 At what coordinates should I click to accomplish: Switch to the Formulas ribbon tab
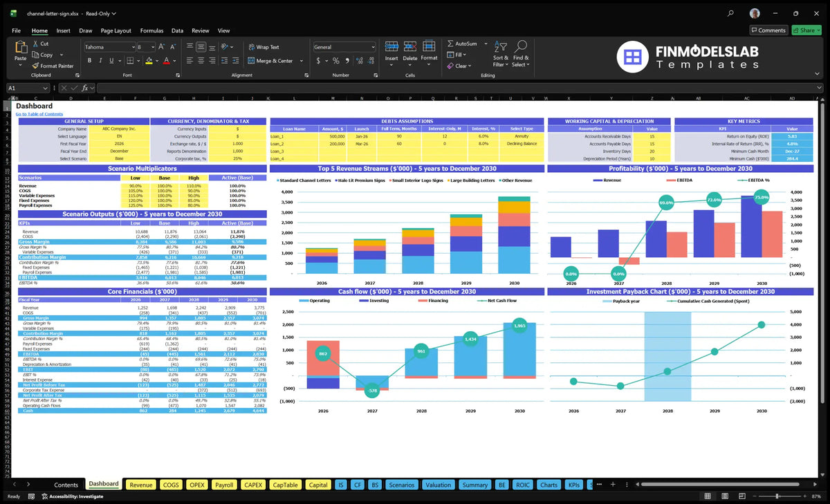151,30
